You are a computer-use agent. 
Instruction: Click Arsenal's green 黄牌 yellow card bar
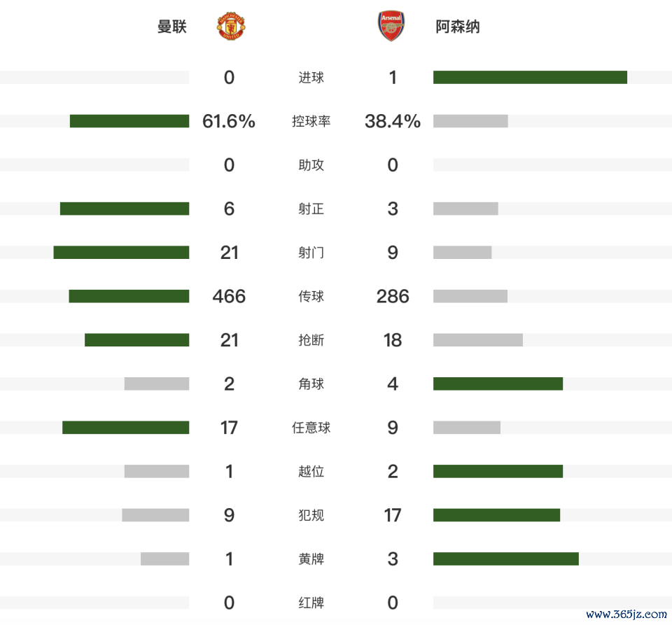pyautogui.click(x=505, y=559)
